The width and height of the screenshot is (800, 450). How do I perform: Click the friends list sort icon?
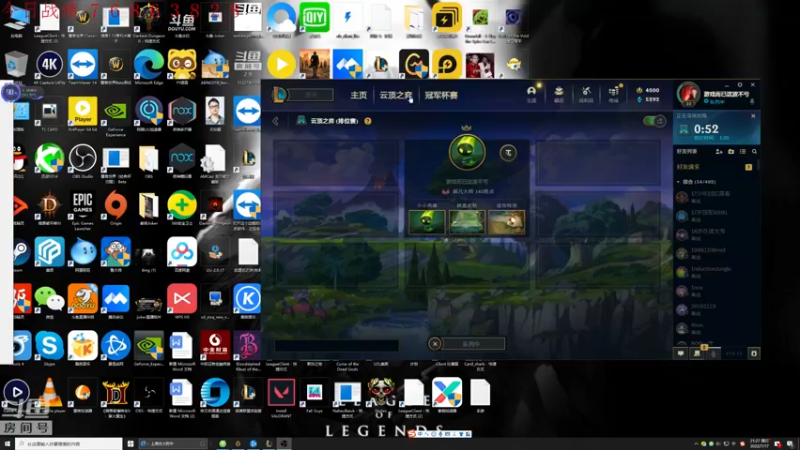point(743,152)
